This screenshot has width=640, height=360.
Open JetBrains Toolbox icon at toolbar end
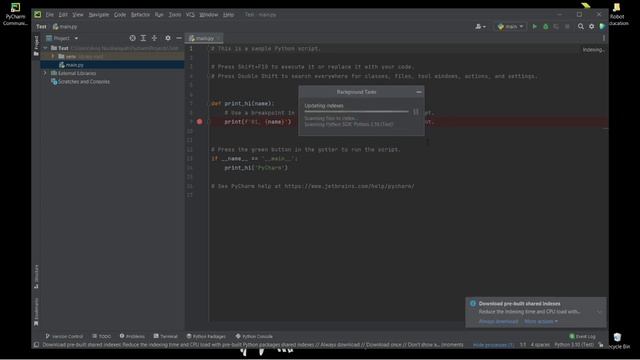(602, 27)
